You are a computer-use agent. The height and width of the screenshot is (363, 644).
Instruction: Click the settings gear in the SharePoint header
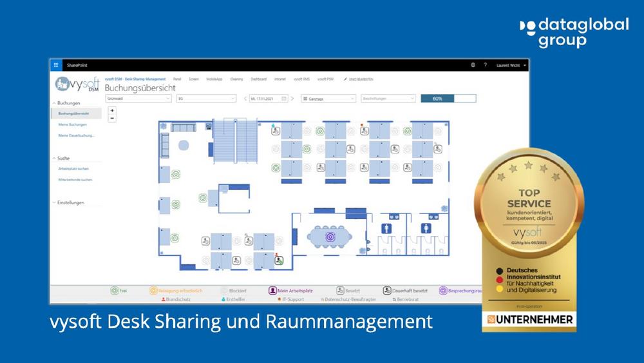click(473, 65)
